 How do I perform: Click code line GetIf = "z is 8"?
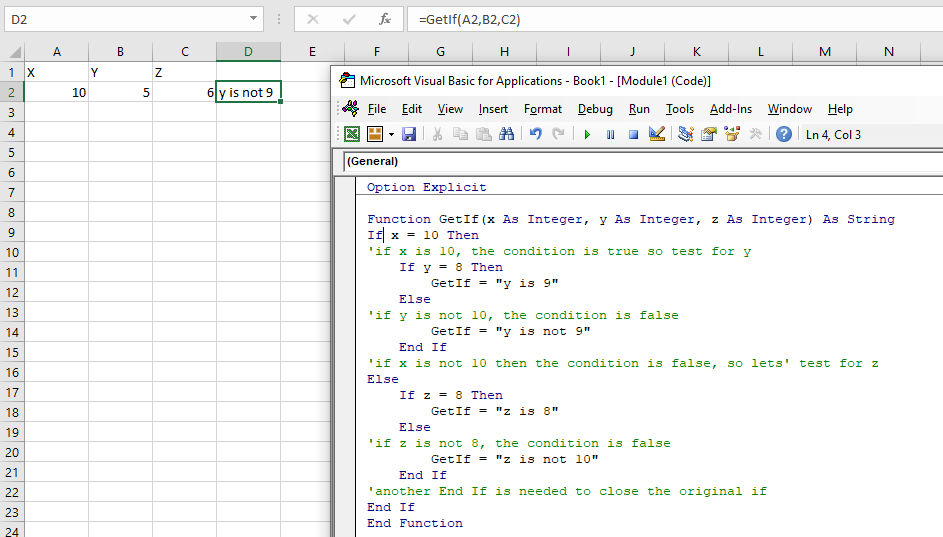[494, 411]
